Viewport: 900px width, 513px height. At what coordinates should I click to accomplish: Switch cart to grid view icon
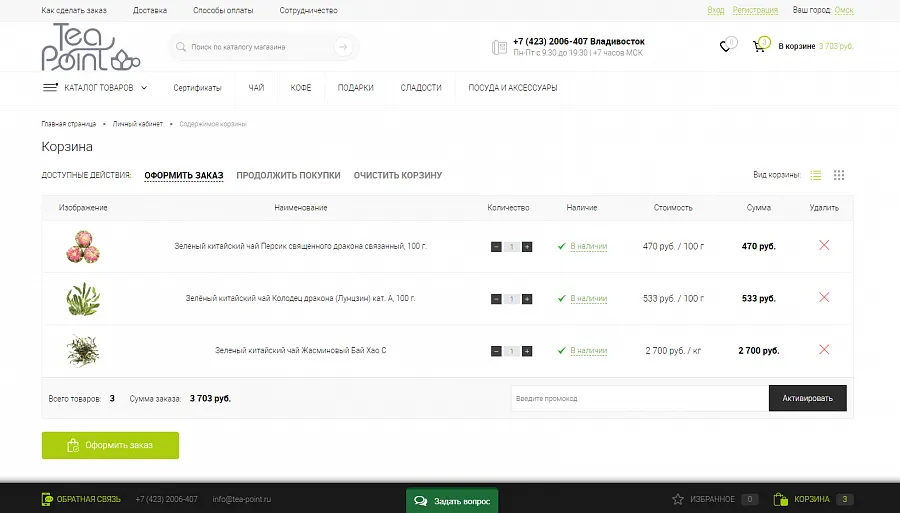click(839, 175)
